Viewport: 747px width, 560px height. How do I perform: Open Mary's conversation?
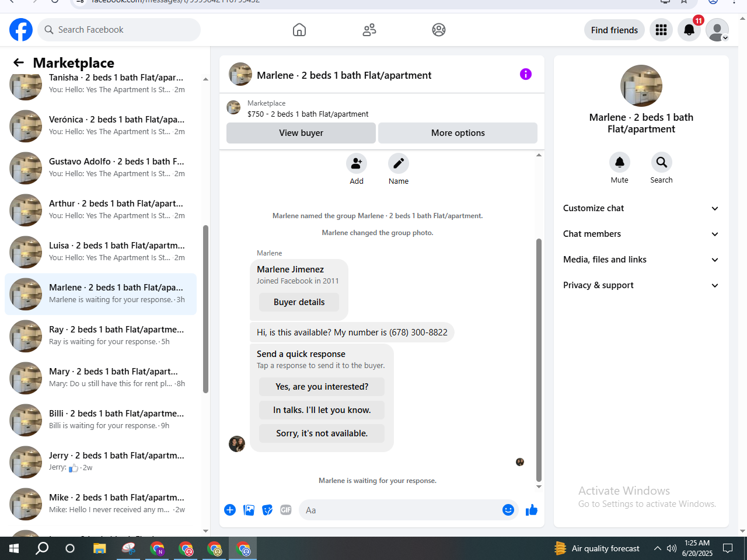point(100,378)
